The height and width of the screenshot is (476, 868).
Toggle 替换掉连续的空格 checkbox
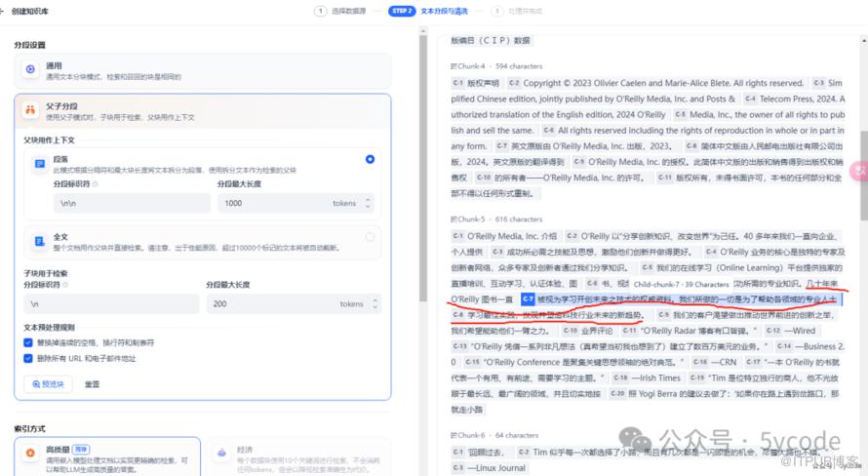28,342
